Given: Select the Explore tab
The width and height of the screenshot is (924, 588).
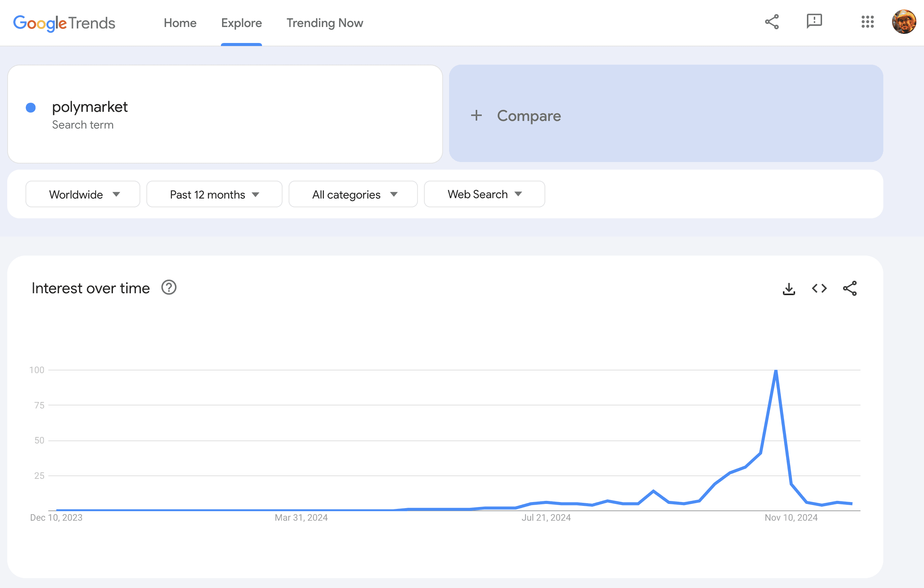Looking at the screenshot, I should pyautogui.click(x=241, y=23).
